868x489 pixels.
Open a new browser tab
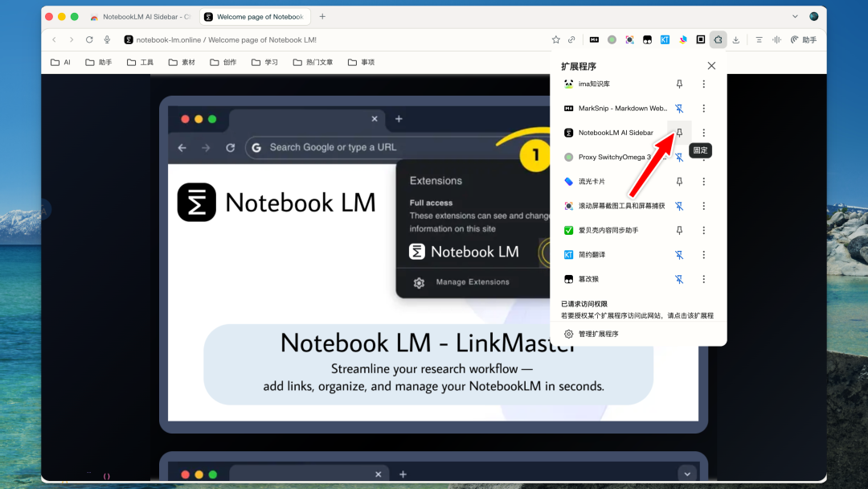pos(322,17)
